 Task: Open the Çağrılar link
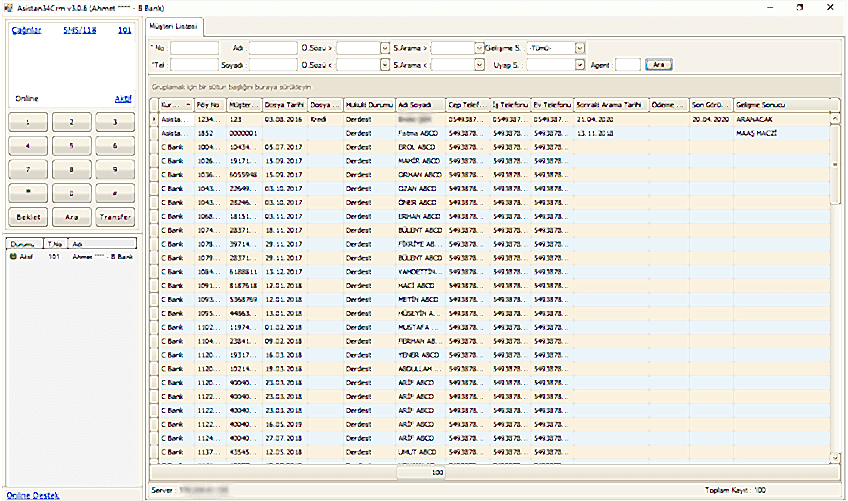25,31
